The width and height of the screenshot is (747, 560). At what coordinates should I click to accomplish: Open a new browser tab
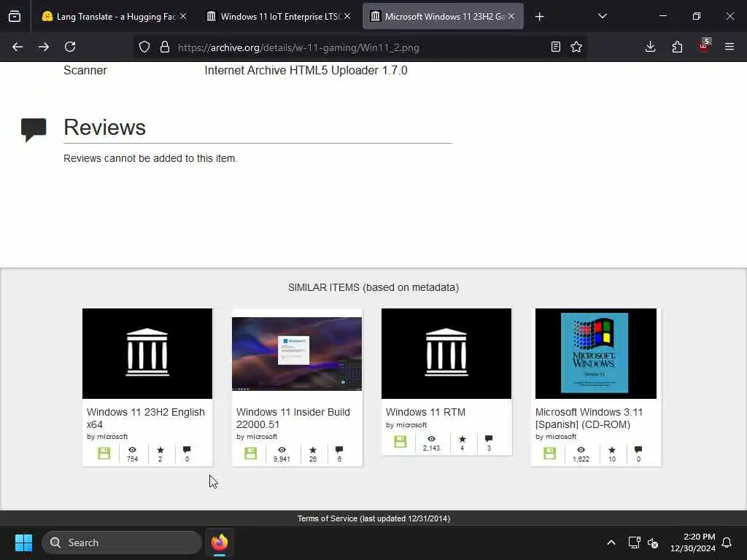point(539,17)
